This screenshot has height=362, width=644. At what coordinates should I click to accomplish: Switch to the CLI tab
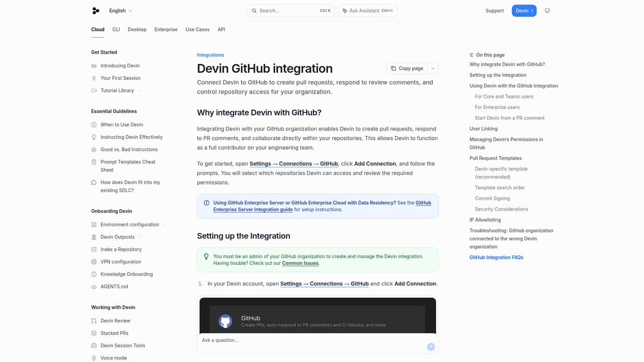click(x=116, y=30)
